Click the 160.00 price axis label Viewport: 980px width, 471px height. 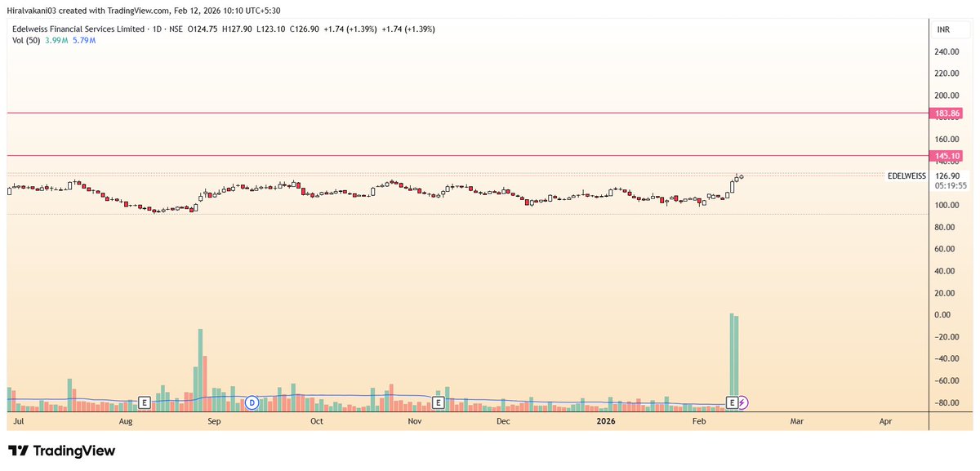[947, 140]
